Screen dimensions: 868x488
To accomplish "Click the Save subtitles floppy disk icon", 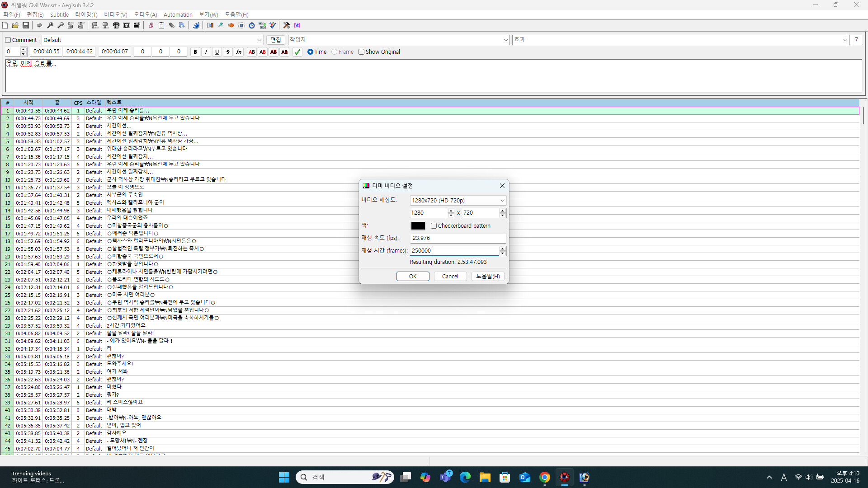I will [26, 25].
